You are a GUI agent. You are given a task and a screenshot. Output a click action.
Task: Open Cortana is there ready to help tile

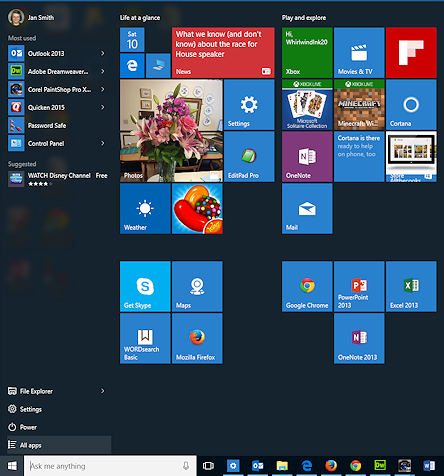click(359, 157)
